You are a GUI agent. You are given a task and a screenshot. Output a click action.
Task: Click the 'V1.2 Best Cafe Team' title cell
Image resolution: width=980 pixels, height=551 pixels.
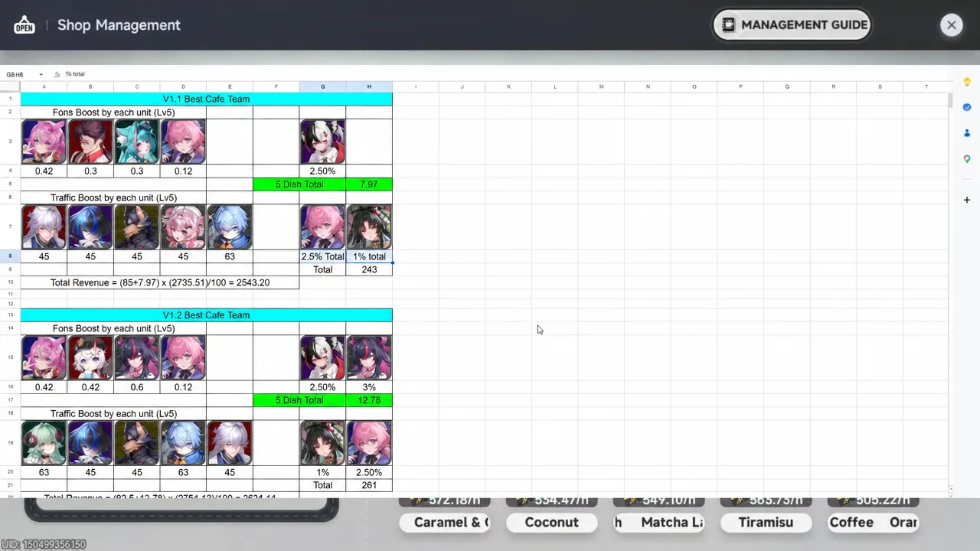coord(206,315)
